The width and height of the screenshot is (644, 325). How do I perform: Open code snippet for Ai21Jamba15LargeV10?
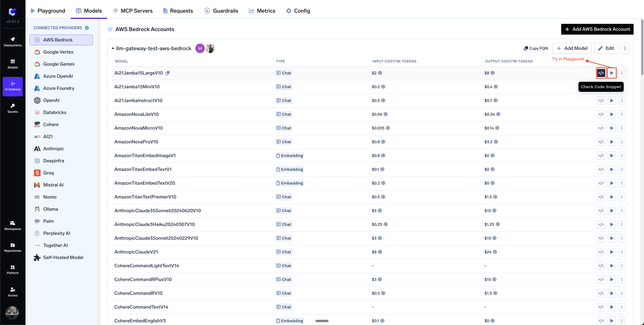tap(601, 73)
